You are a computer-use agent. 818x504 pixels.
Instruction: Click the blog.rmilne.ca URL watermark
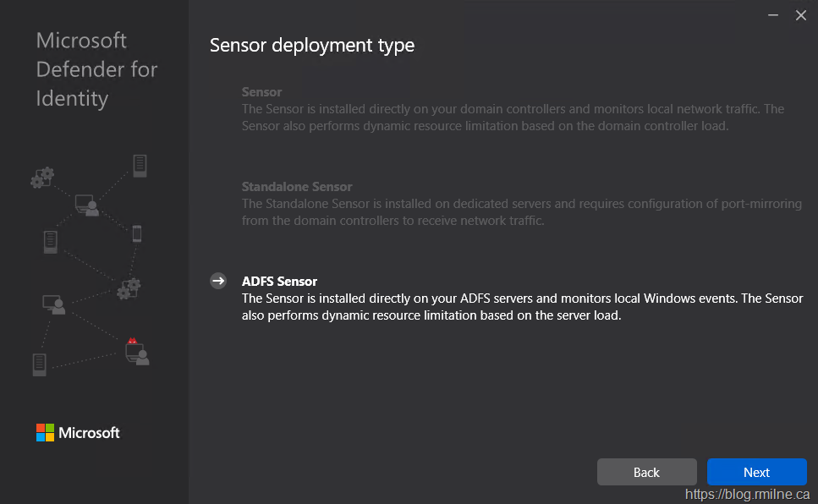[x=747, y=495]
